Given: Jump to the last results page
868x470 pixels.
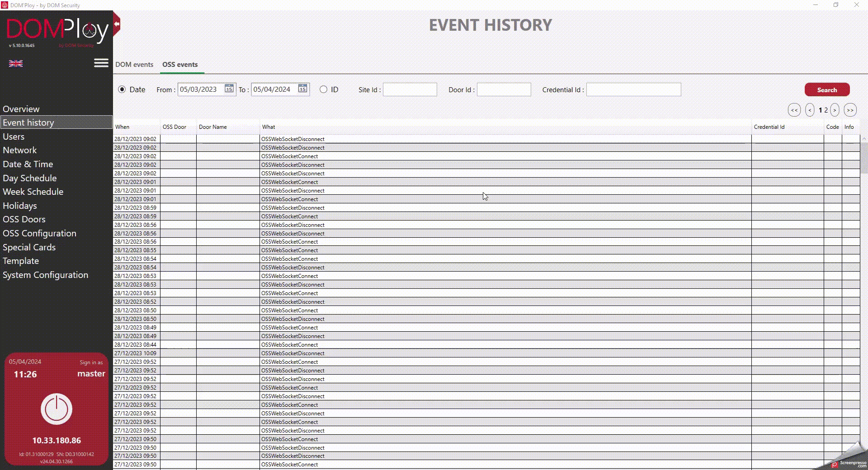Looking at the screenshot, I should click(850, 110).
